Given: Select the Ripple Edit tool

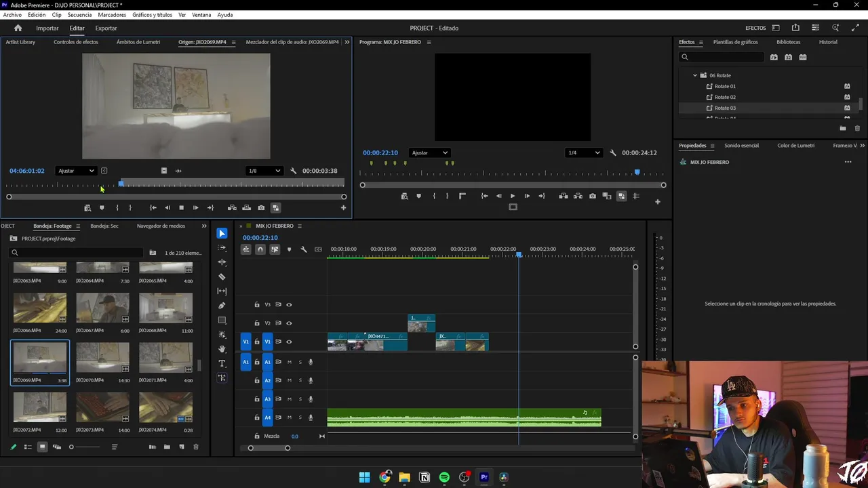Looking at the screenshot, I should (x=222, y=262).
